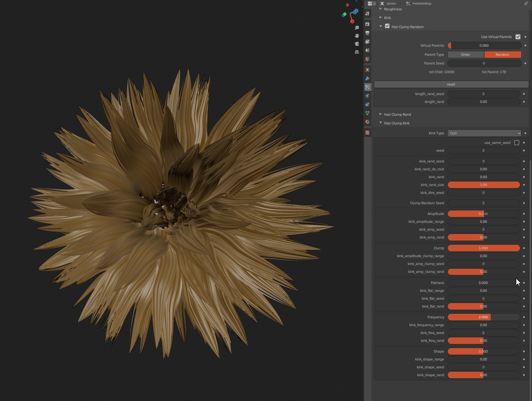532x401 pixels.
Task: Uncheck the Hair Clump Random checkbox
Action: coord(387,26)
